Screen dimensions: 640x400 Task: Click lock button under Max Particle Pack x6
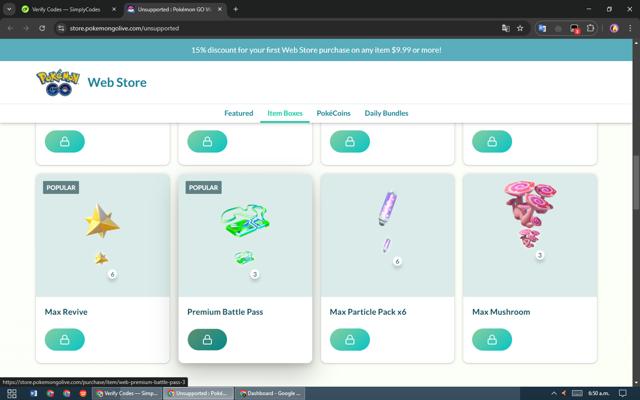tap(349, 340)
